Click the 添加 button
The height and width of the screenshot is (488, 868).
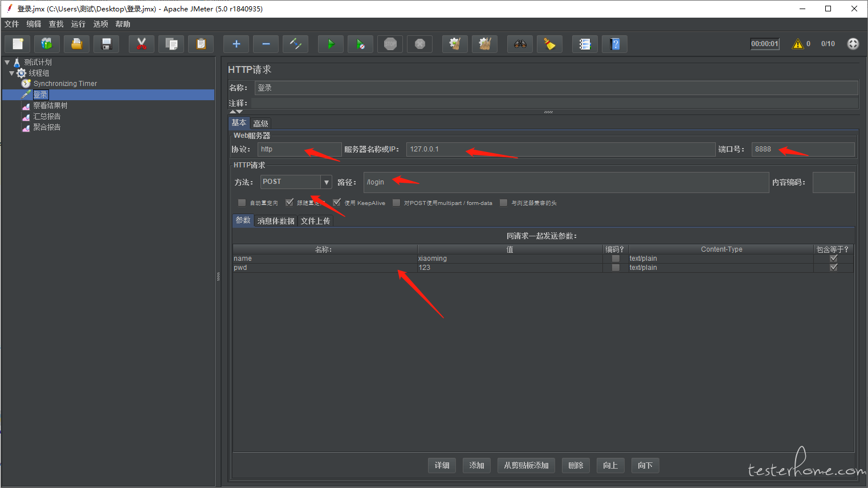click(477, 465)
